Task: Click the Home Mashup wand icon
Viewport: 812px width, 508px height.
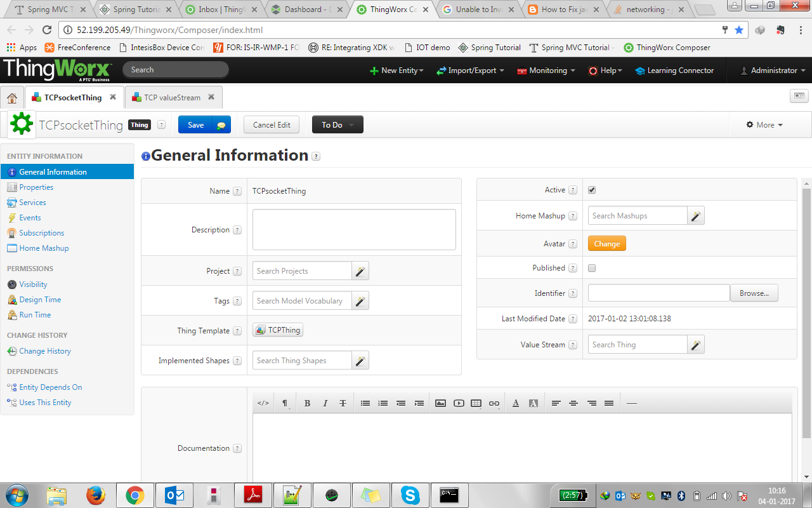Action: click(696, 216)
